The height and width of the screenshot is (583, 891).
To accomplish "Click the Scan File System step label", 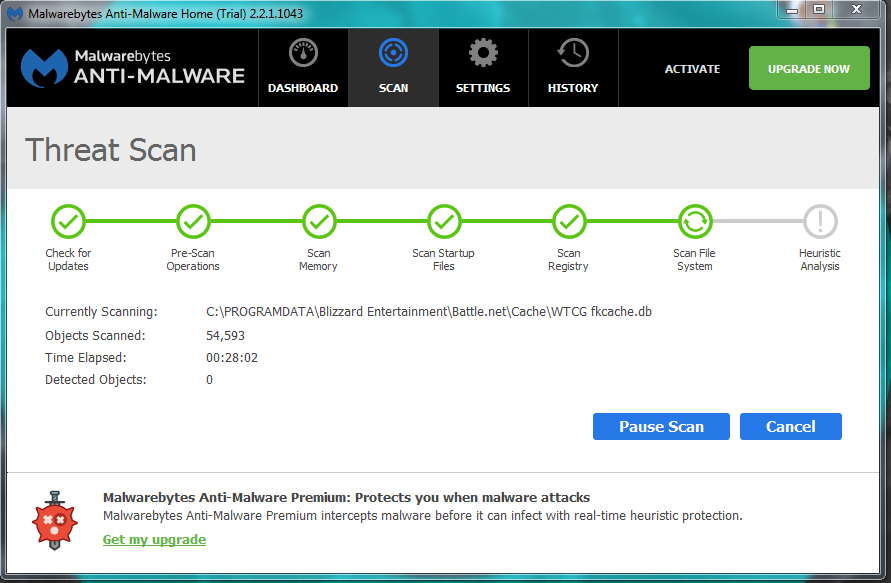I will [x=694, y=260].
